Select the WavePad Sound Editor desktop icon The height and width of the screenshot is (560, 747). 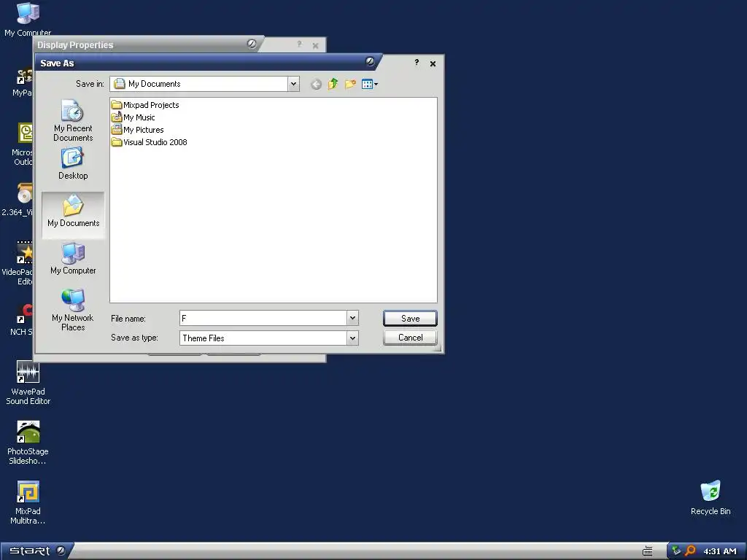28,383
